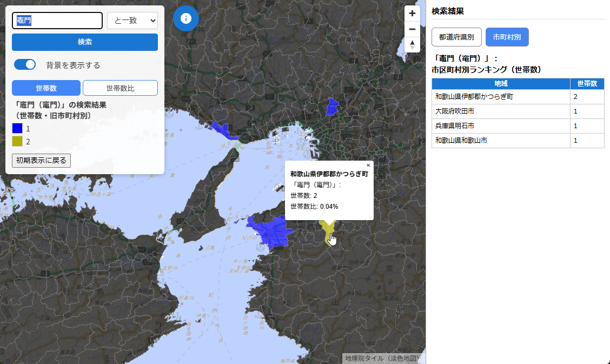Click the 初期表示に戻る button
The image size is (610, 364).
pyautogui.click(x=41, y=160)
